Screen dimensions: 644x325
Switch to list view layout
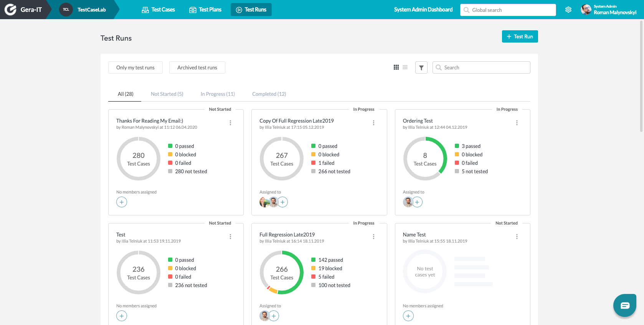405,67
